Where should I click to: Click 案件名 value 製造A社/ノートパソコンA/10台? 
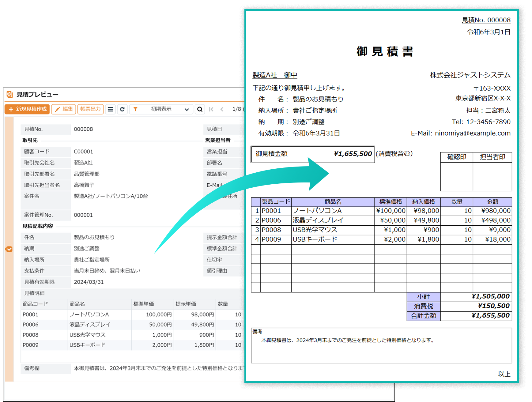[x=111, y=196]
